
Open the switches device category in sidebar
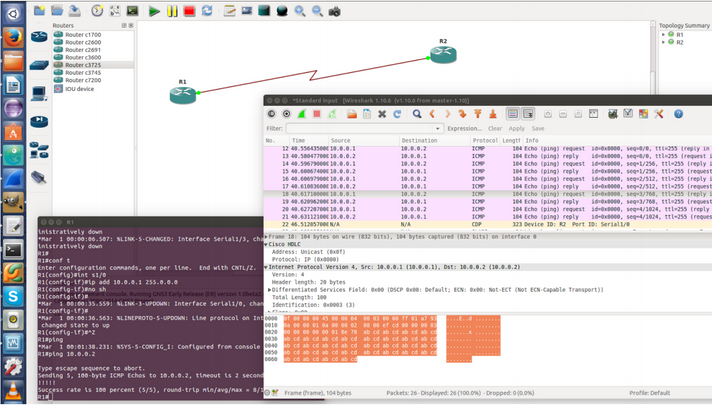[37, 65]
